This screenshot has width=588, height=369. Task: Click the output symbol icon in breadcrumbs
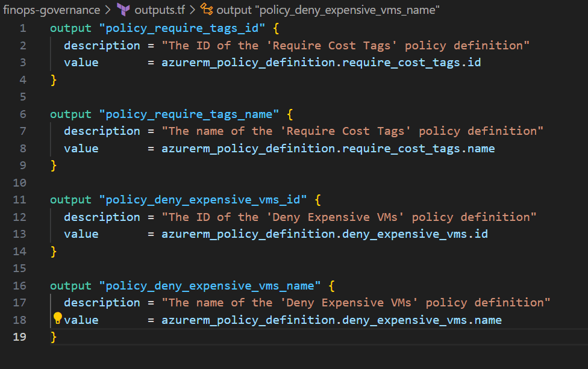click(x=207, y=10)
